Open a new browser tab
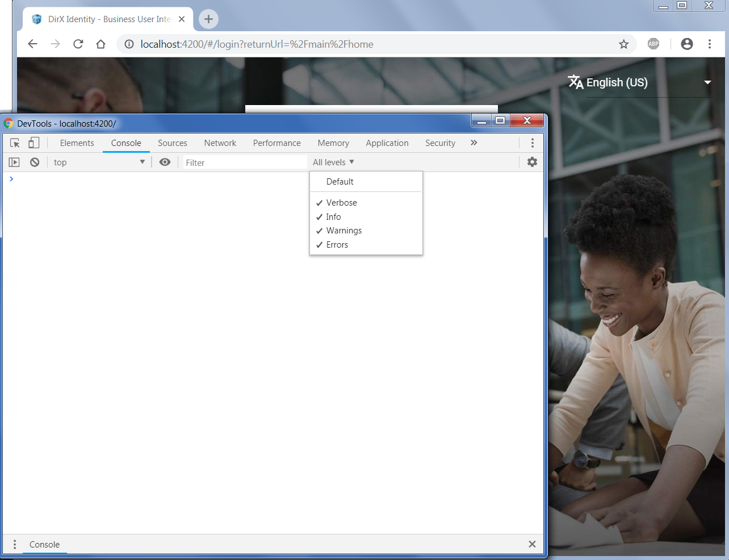Viewport: 729px width, 560px height. tap(208, 19)
